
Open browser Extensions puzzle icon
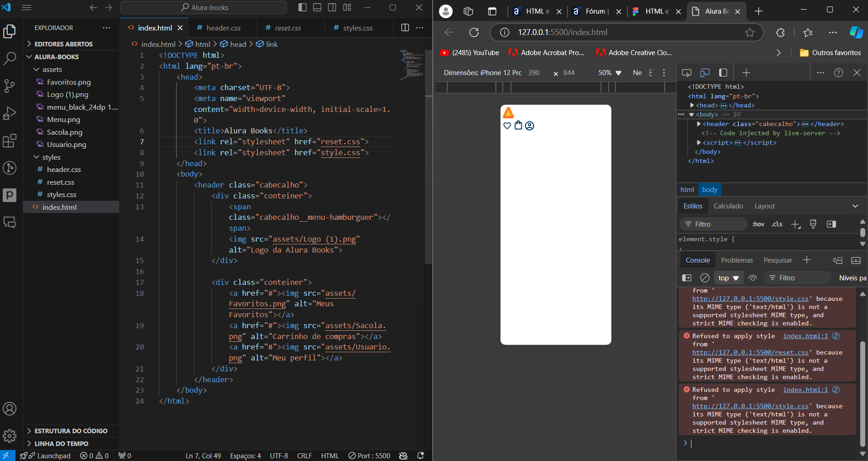[x=781, y=32]
